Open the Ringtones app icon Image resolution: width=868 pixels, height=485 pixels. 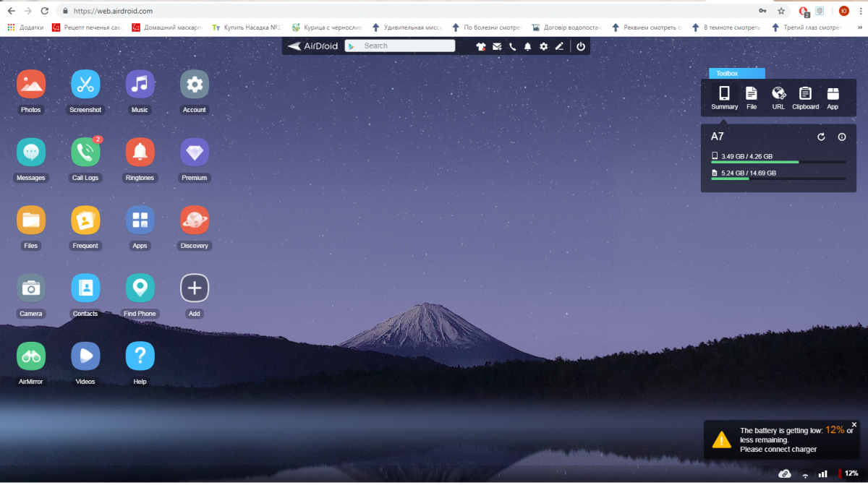[x=140, y=153]
